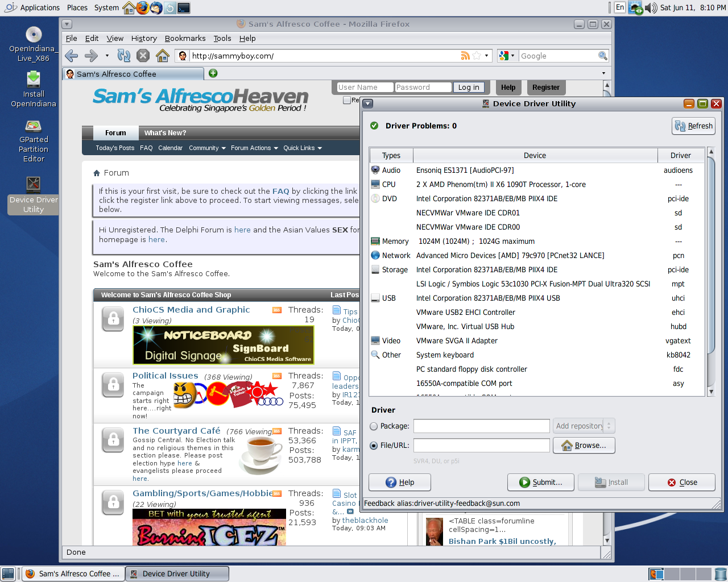728x582 pixels.
Task: Click the Refresh button
Action: [x=693, y=126]
